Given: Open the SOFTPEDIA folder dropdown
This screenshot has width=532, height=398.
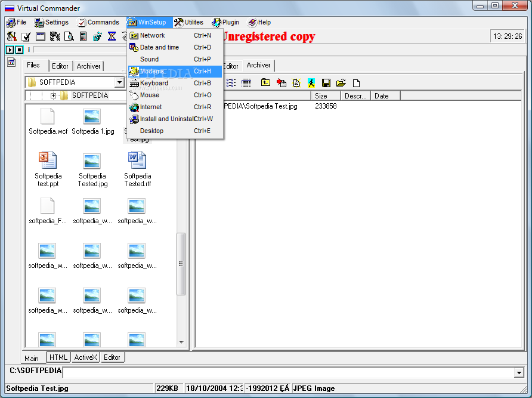Looking at the screenshot, I should 119,82.
